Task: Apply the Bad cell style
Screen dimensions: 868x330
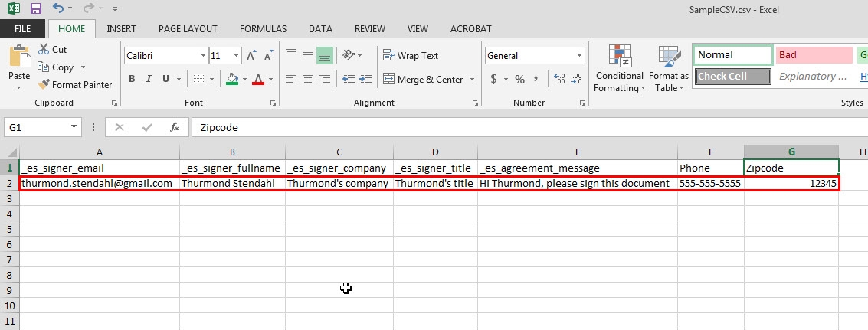Action: pyautogui.click(x=814, y=55)
